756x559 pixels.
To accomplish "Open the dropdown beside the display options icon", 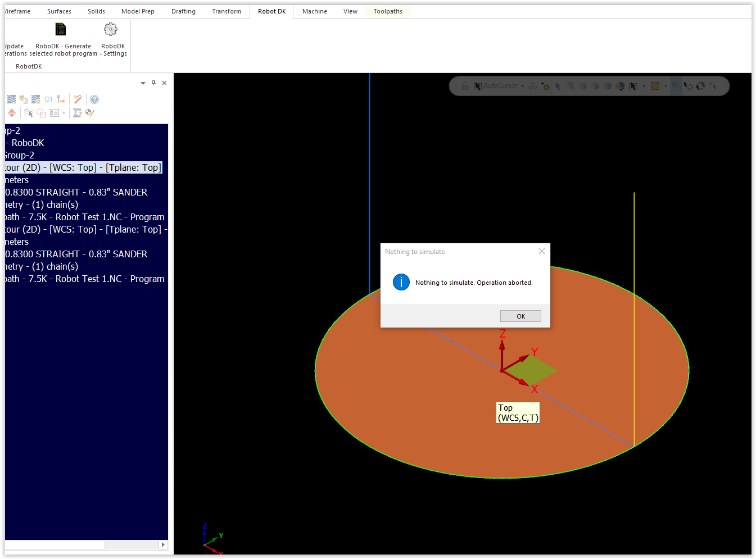I will [64, 113].
